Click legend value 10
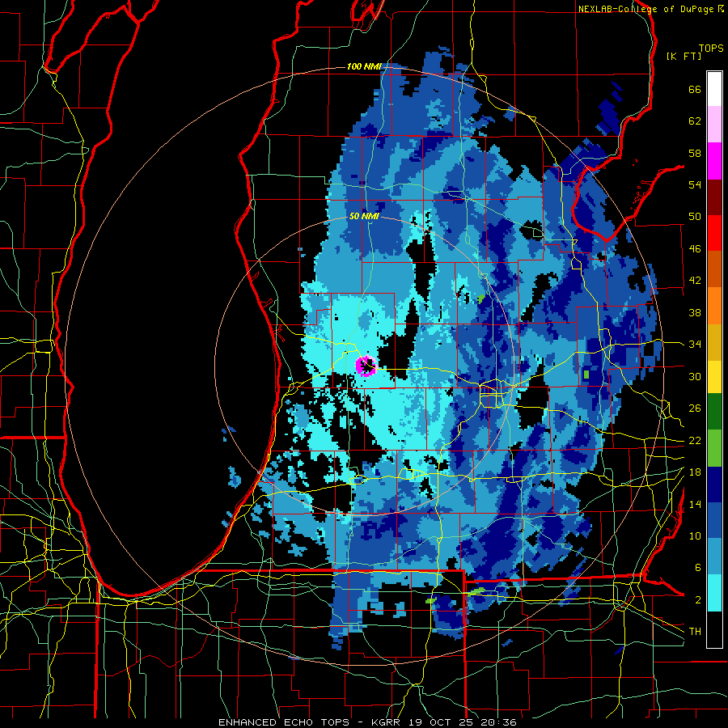This screenshot has height=728, width=728. point(695,535)
